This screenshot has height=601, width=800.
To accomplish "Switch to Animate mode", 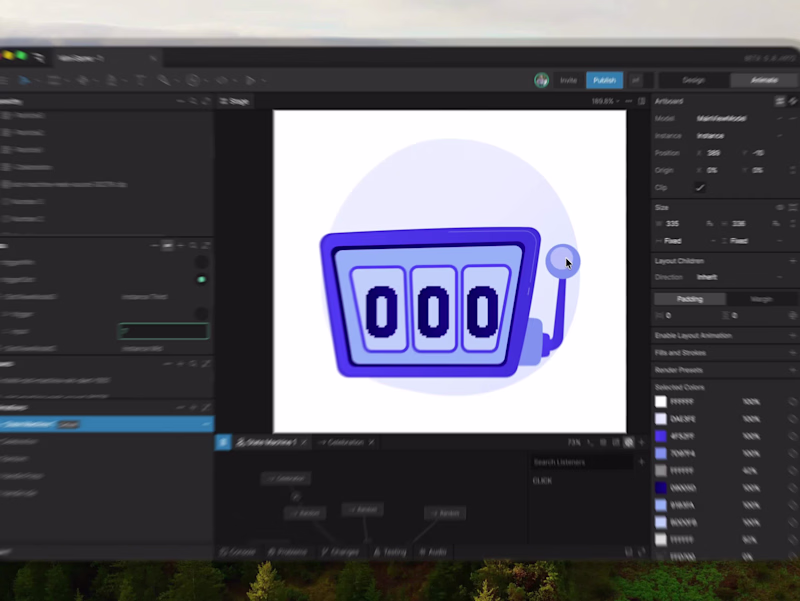I will 763,80.
